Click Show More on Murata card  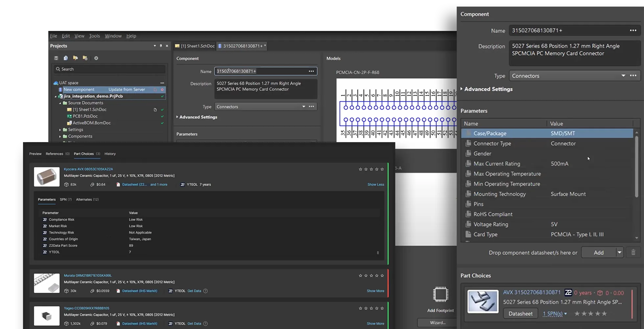376,291
